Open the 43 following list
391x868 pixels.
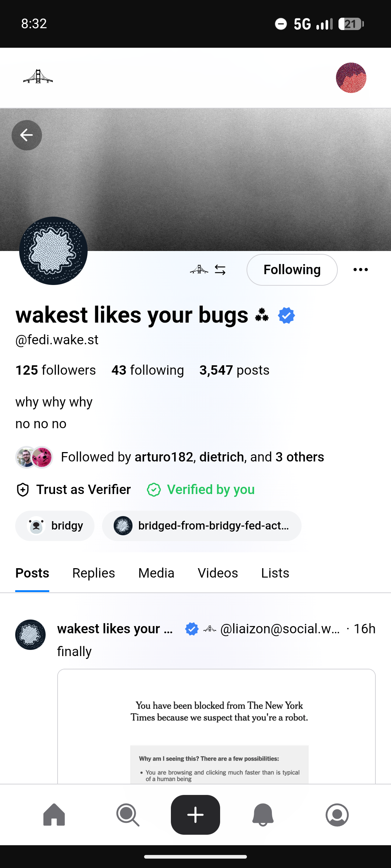(148, 370)
